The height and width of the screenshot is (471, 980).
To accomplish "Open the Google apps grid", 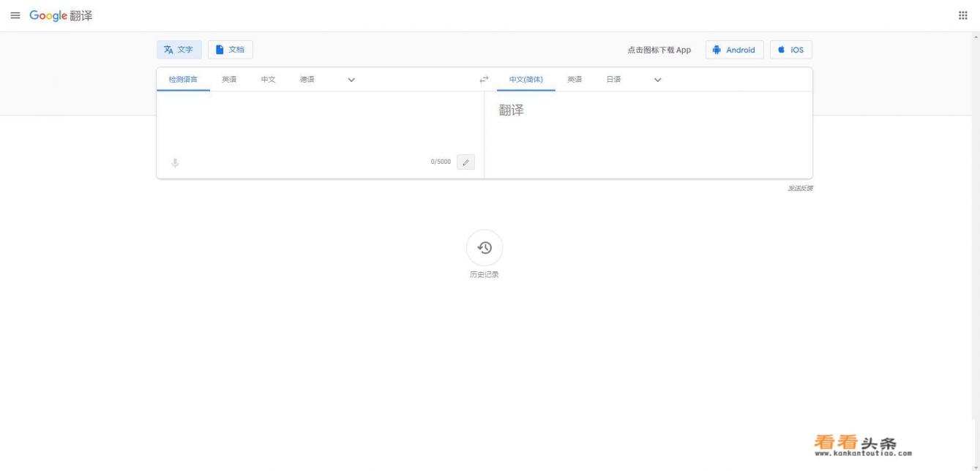I will (x=962, y=16).
